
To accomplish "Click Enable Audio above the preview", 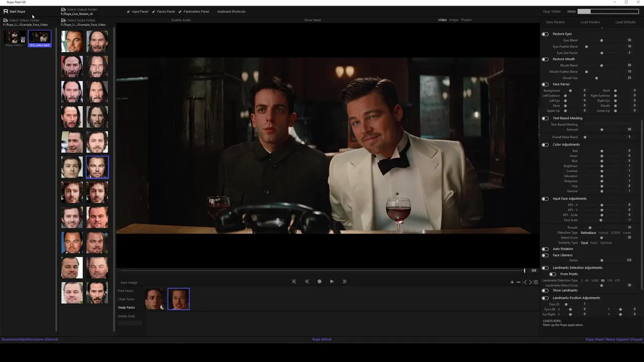I will point(181,20).
